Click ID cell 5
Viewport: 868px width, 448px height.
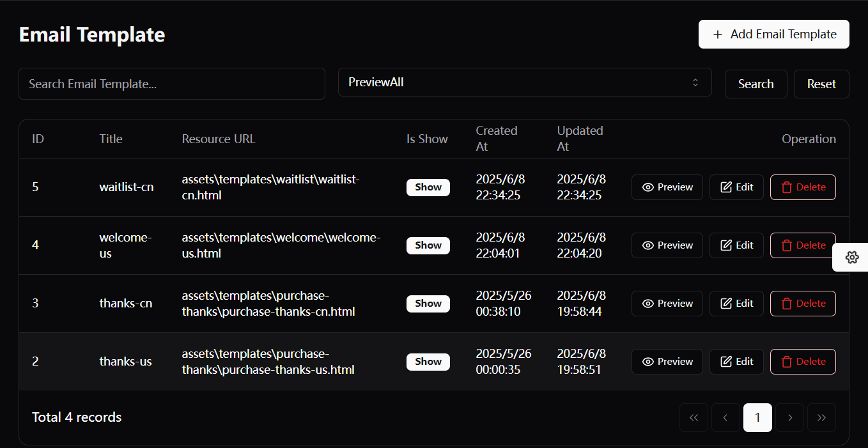tap(35, 187)
